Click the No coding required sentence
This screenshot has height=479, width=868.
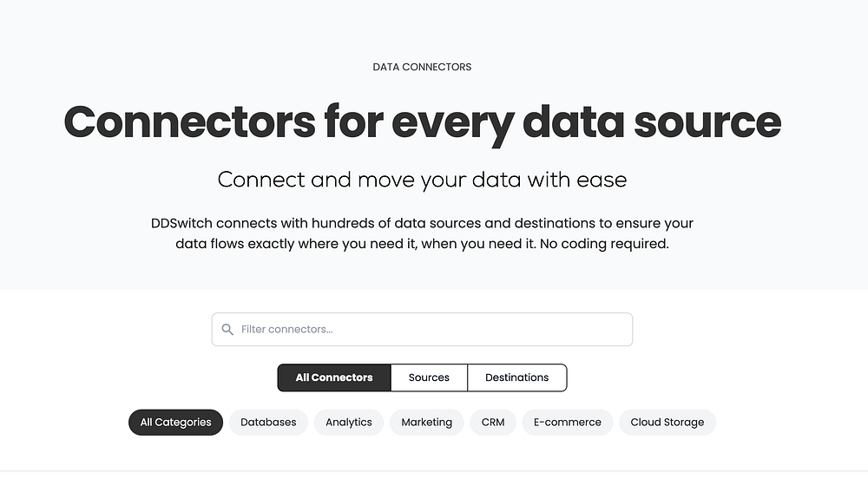[604, 244]
